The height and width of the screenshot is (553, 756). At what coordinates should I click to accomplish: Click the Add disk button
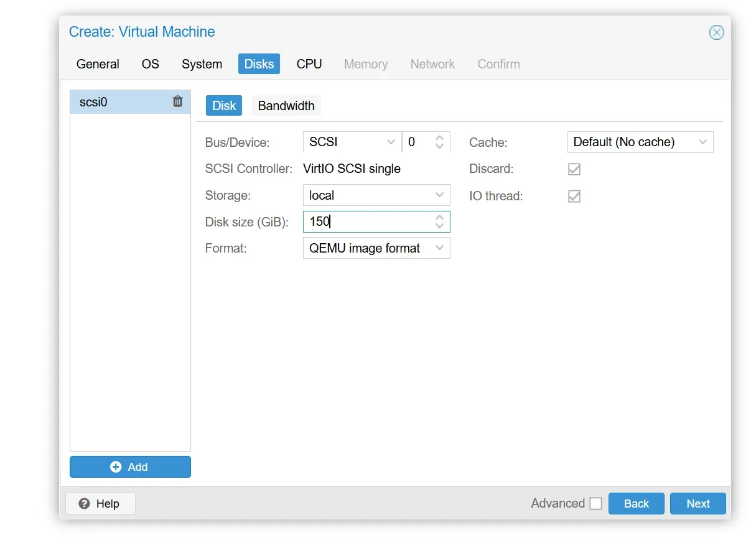coord(130,467)
